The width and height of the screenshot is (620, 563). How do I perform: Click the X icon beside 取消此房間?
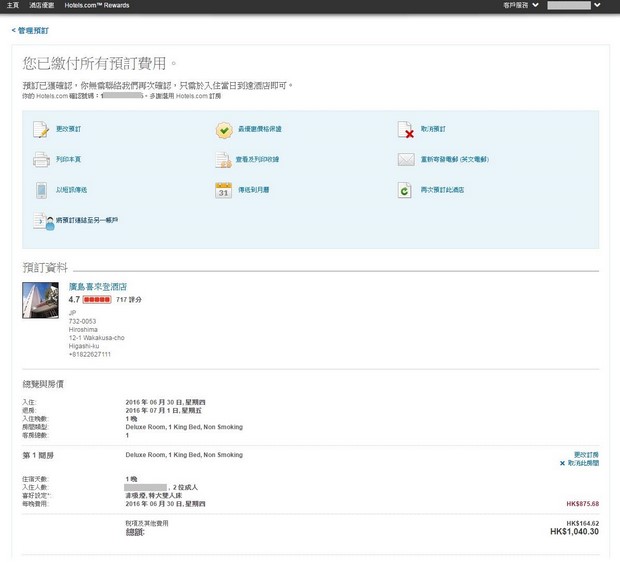click(x=562, y=463)
